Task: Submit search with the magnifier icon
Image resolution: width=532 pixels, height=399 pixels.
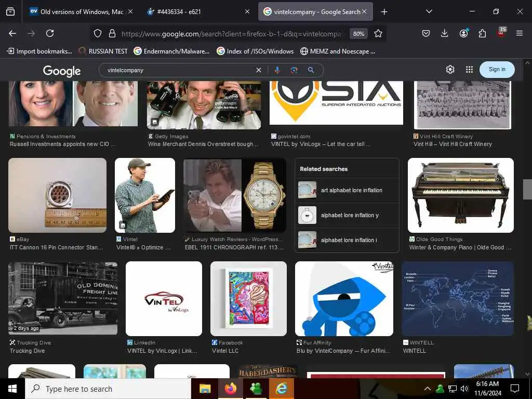Action: tap(311, 70)
